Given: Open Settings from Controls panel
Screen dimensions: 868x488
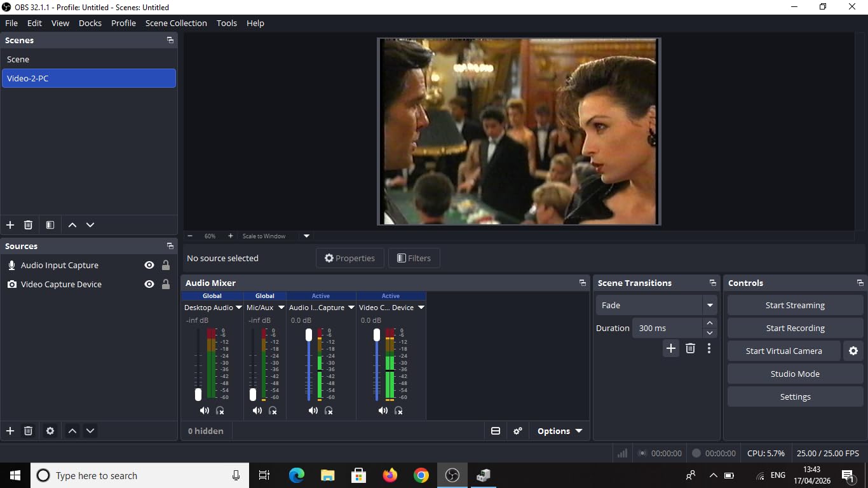Looking at the screenshot, I should tap(795, 396).
